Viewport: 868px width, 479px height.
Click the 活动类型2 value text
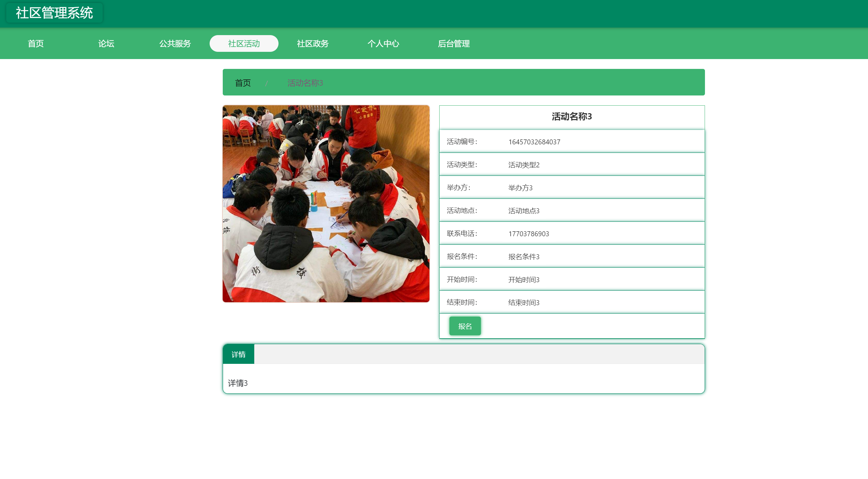point(524,165)
